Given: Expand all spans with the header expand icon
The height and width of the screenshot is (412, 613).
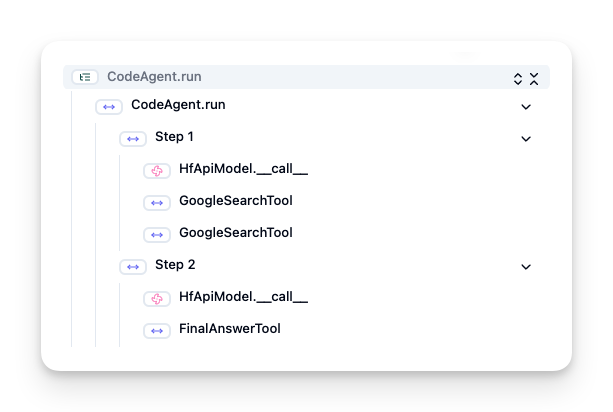Looking at the screenshot, I should (518, 78).
